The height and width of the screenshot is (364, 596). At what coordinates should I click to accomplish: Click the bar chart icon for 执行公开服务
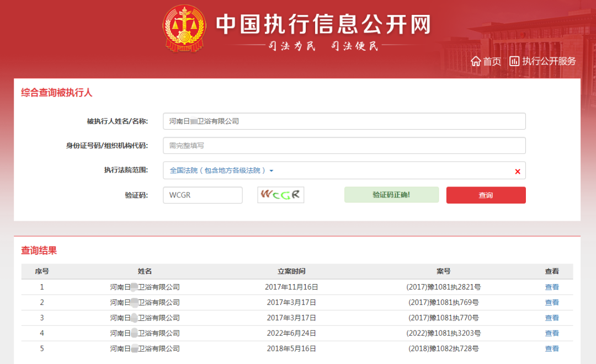(x=514, y=61)
